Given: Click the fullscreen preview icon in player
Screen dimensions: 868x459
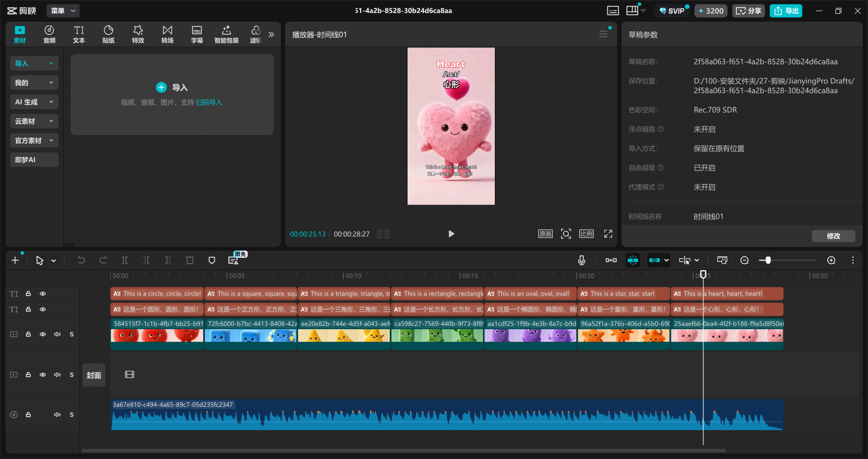Looking at the screenshot, I should tap(608, 234).
